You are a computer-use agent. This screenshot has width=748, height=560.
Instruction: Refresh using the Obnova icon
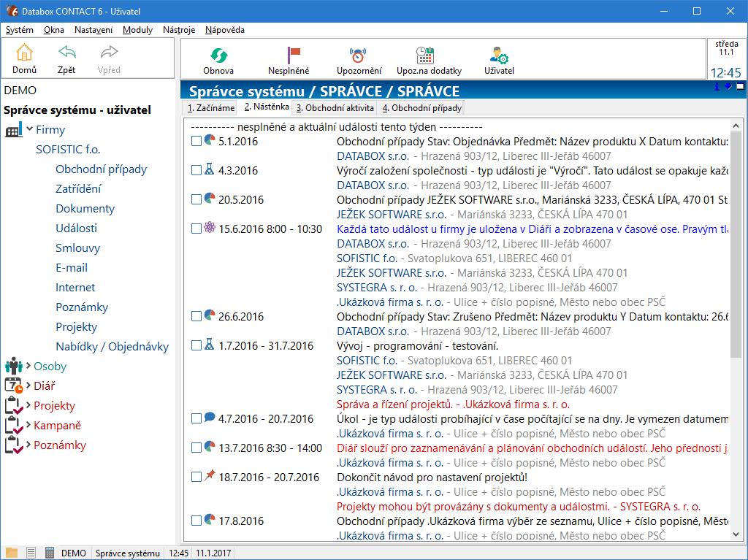[218, 55]
